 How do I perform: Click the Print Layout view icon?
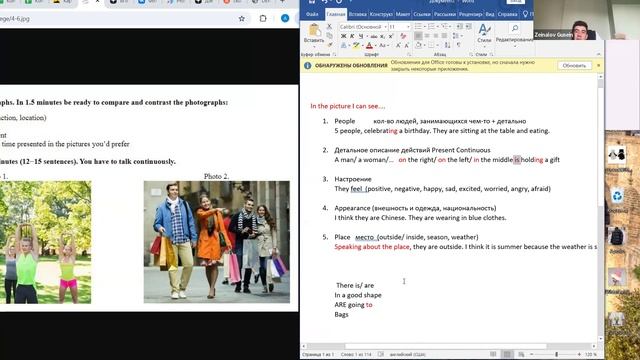[x=507, y=354]
